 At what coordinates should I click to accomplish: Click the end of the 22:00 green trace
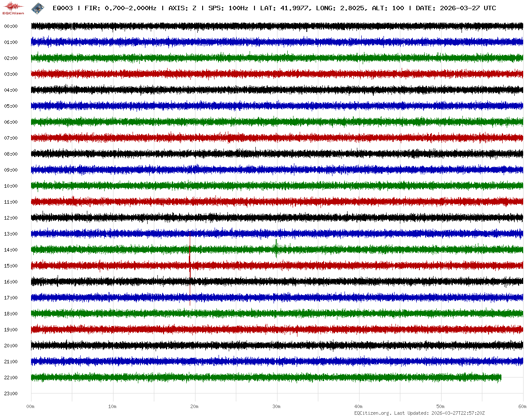coord(501,378)
